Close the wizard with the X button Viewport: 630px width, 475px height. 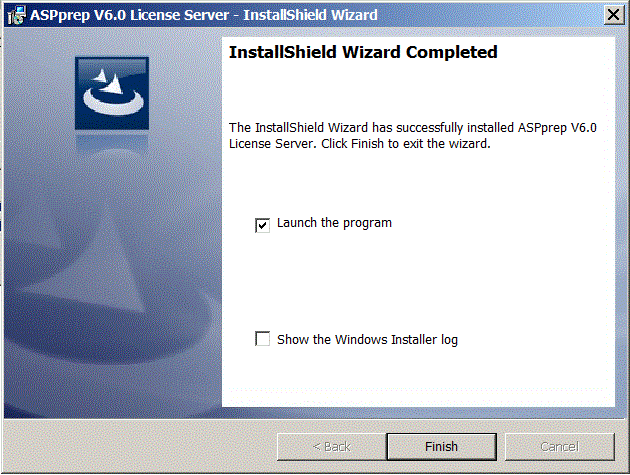coord(614,15)
